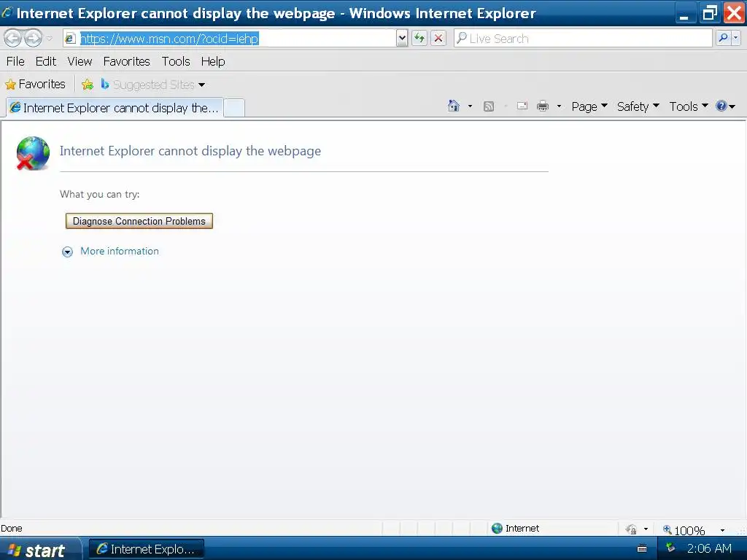Open Protected Mode lock icon in status bar

[631, 529]
